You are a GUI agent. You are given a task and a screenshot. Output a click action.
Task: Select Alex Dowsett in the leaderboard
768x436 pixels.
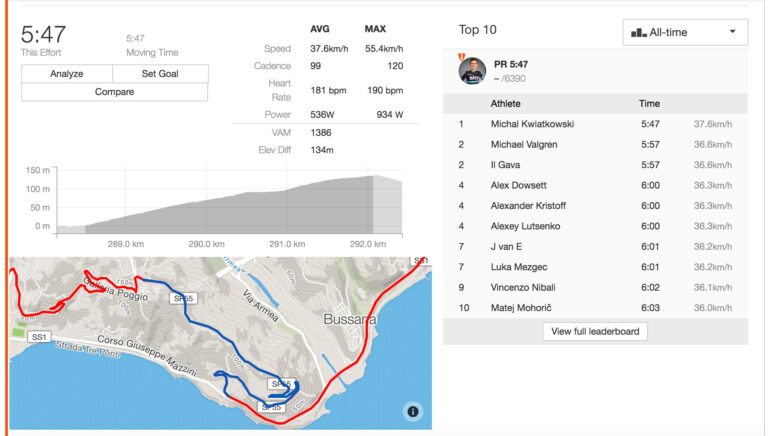(x=521, y=185)
